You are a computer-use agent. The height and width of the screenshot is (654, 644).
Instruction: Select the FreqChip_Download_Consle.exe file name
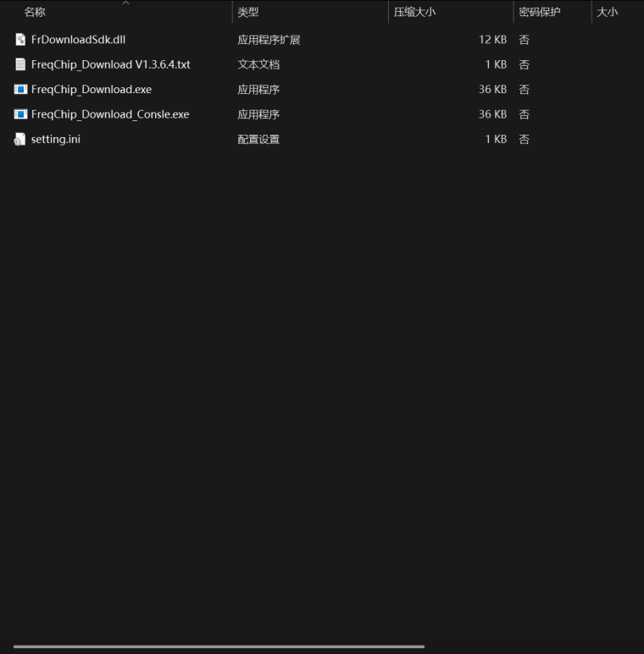(110, 114)
